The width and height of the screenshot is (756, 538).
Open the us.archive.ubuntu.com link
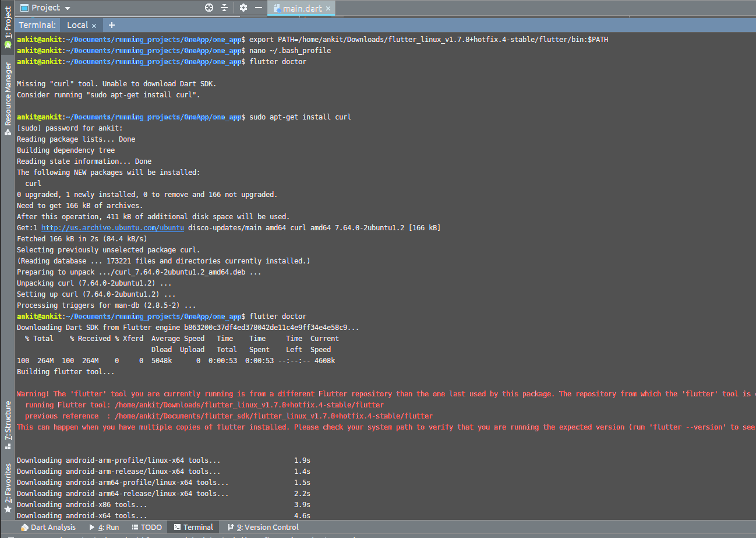(x=113, y=228)
